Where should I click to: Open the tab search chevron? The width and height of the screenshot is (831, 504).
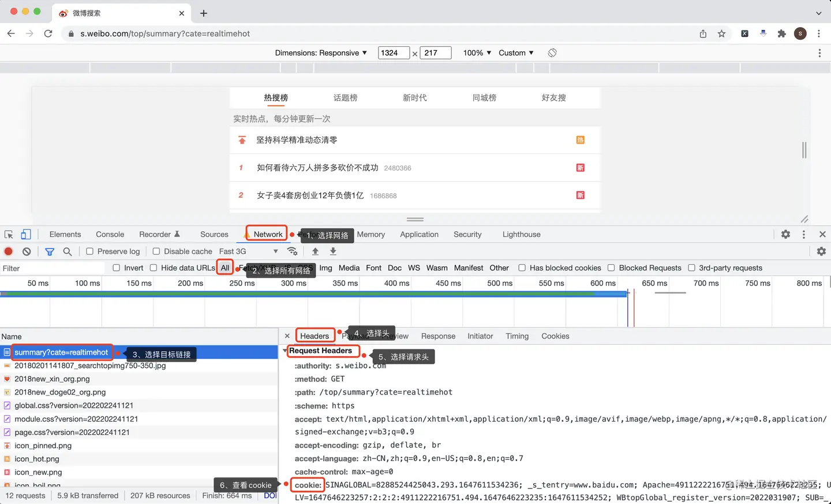(x=818, y=13)
